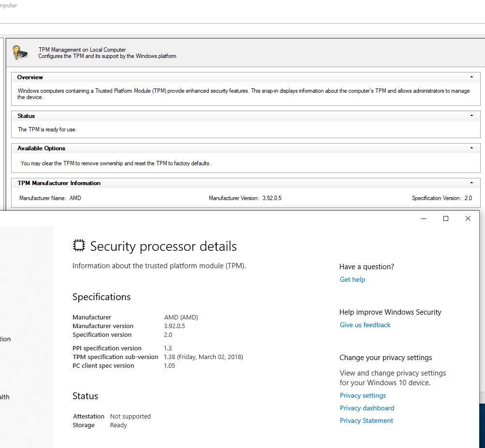The image size is (485, 448).
Task: Minimize the Windows Security window
Action: 424,218
